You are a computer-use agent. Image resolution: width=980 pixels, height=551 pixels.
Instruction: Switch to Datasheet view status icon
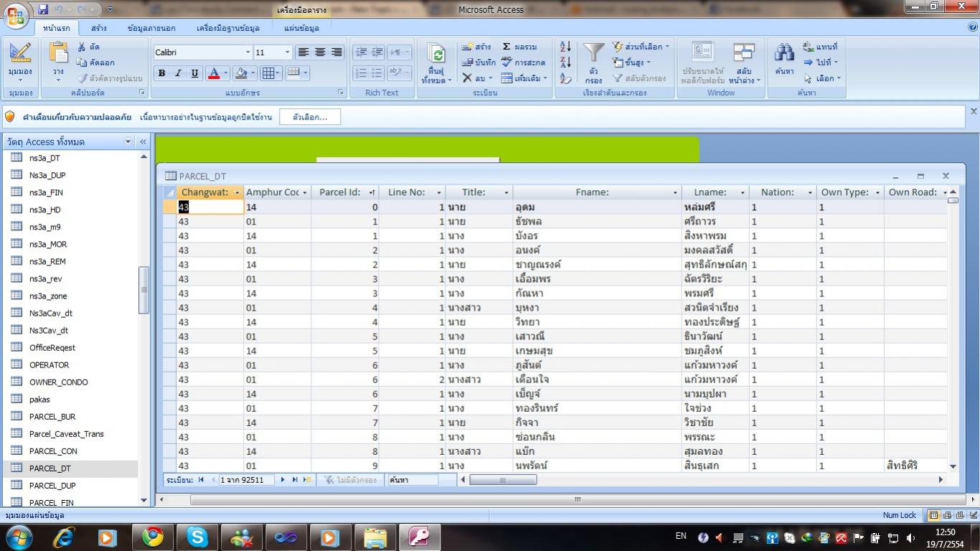pos(933,515)
